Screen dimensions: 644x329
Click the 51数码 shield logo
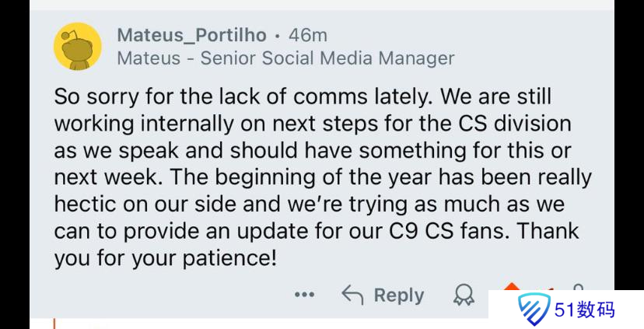coord(535,310)
